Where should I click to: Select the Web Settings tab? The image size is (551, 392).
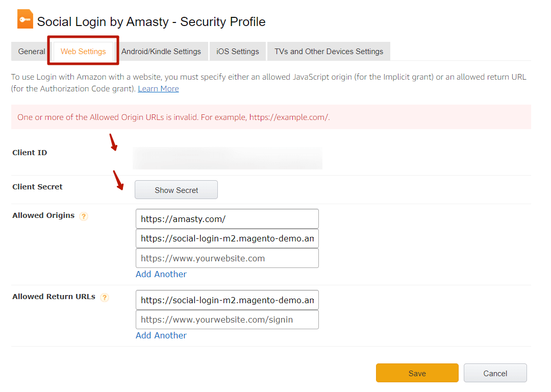[x=83, y=52]
